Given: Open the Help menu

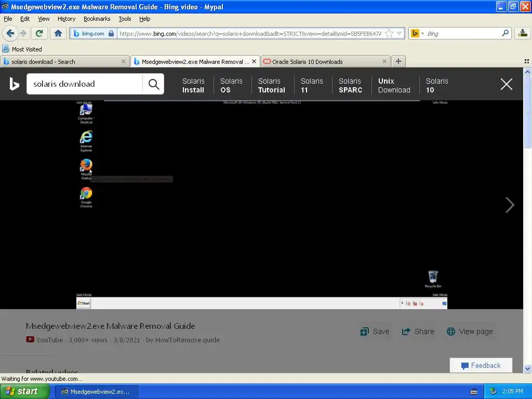Looking at the screenshot, I should [145, 19].
